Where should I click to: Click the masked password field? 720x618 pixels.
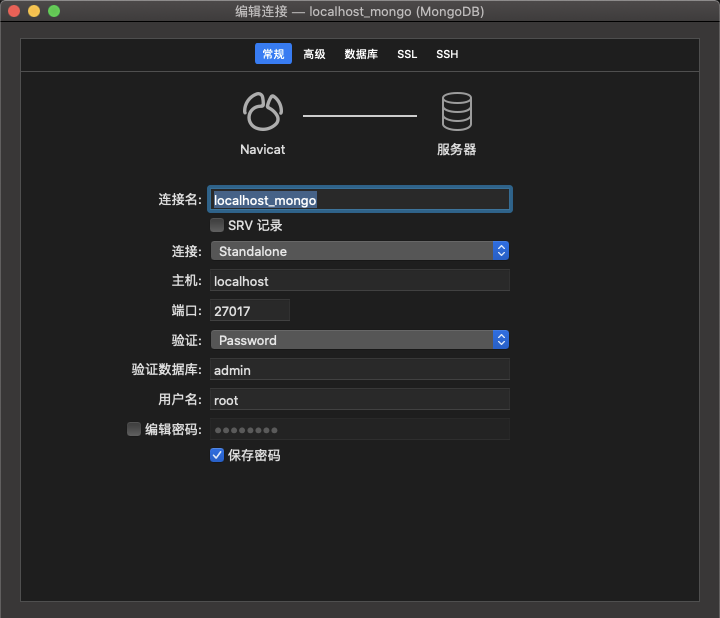click(x=360, y=429)
